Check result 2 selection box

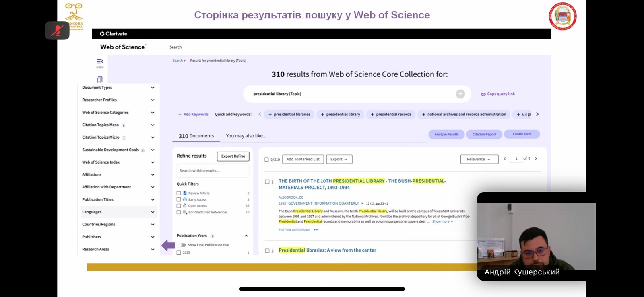(x=267, y=251)
